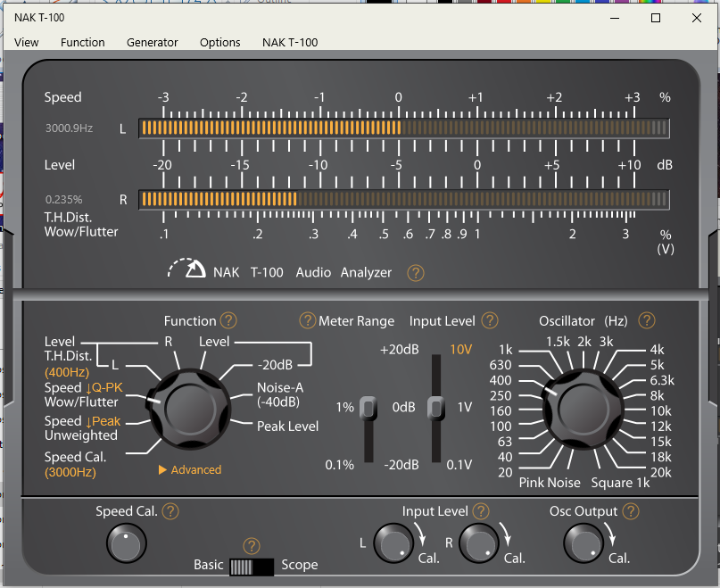
Task: Click the L Input Level knob
Action: [x=393, y=543]
